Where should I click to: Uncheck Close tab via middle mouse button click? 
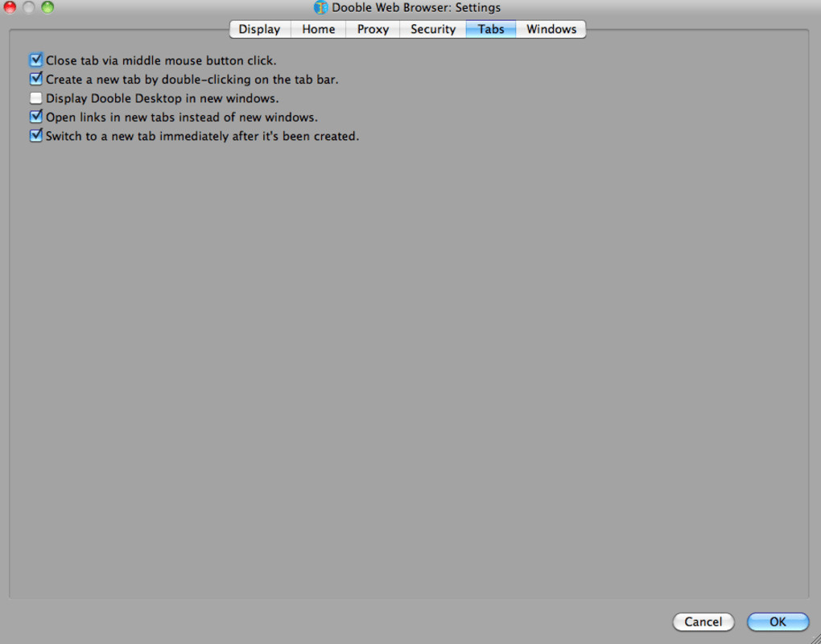click(35, 60)
